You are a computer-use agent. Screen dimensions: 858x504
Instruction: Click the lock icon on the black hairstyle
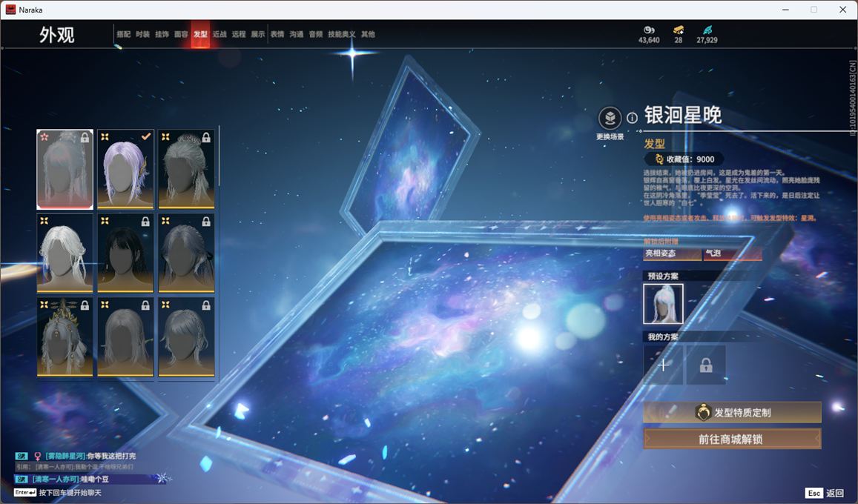tap(145, 221)
